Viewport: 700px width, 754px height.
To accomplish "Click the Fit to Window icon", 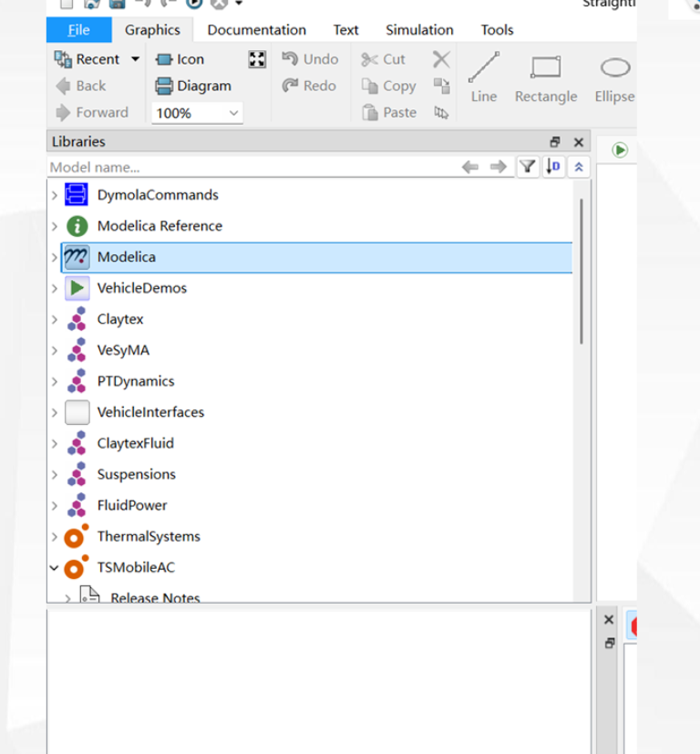I will [257, 59].
